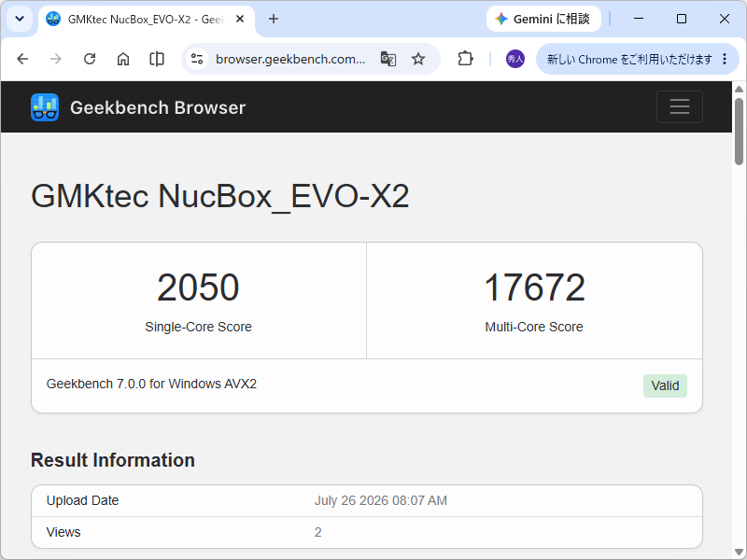Click the multi-core score 17672
The height and width of the screenshot is (560, 747).
534,287
